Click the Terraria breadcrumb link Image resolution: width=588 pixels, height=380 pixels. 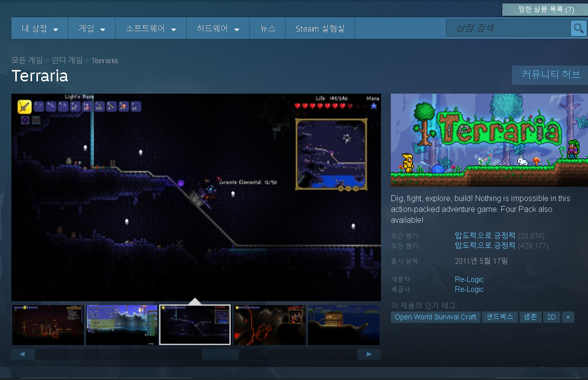tap(104, 61)
